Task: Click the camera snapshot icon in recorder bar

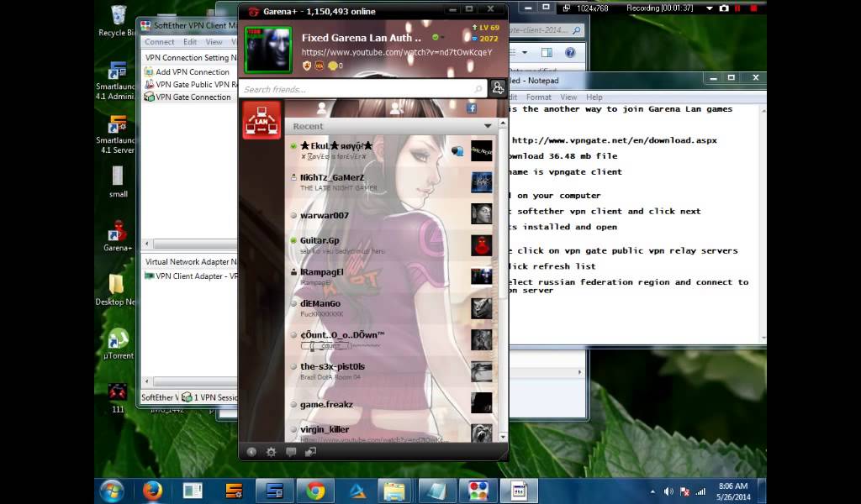Action: [x=724, y=8]
